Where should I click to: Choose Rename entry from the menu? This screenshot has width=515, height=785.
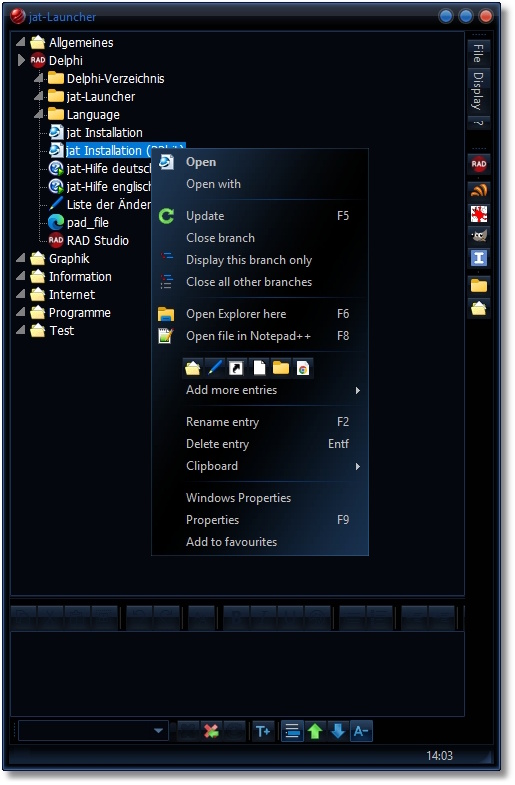(x=260, y=422)
